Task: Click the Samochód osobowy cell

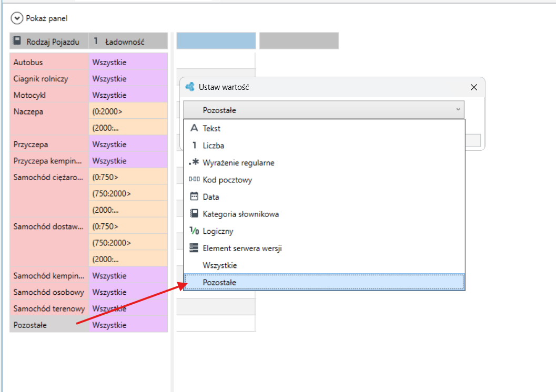Action: click(49, 292)
